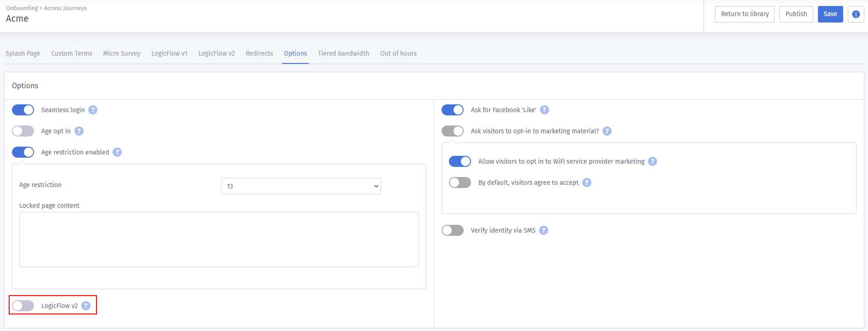868x331 pixels.
Task: Enable the Age opt in toggle
Action: pos(23,131)
